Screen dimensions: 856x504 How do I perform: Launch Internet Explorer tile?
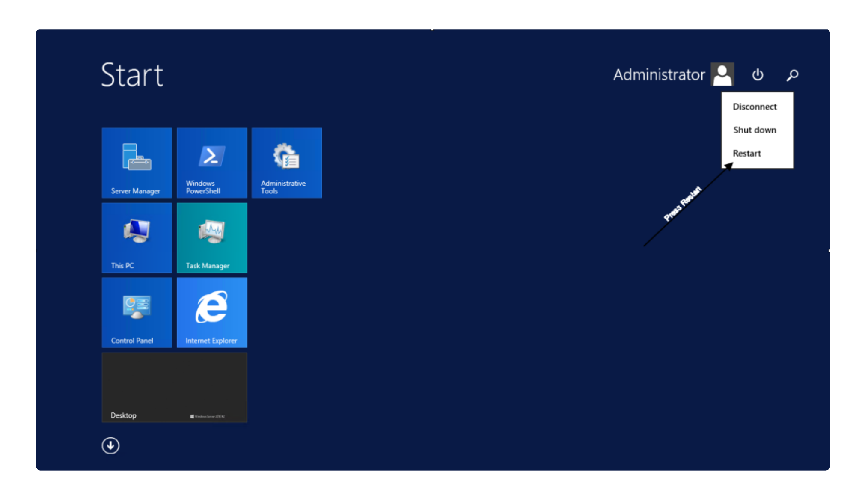pos(212,312)
